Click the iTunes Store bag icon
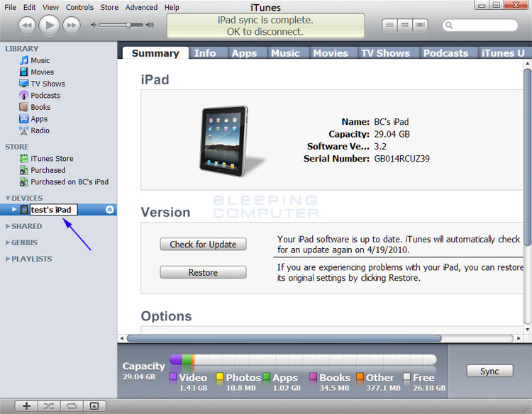The height and width of the screenshot is (414, 532). pyautogui.click(x=23, y=158)
